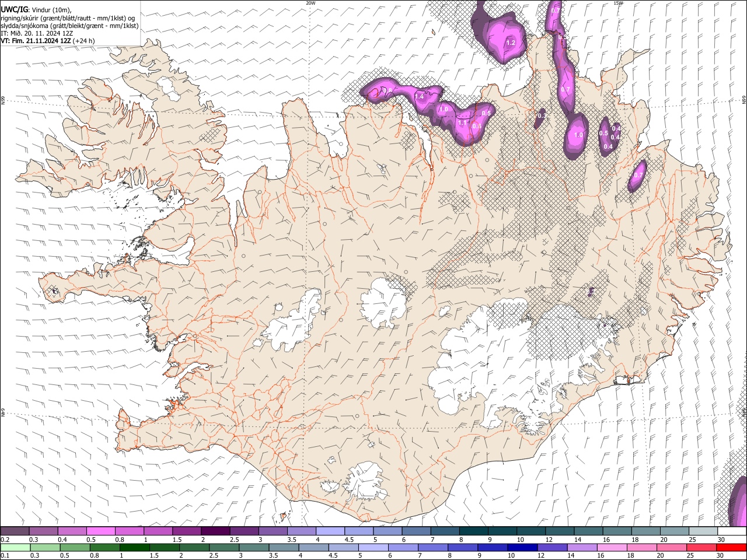Click the pale green rain swatch at 0.1
Screen dimensions: 747x560
(15, 548)
